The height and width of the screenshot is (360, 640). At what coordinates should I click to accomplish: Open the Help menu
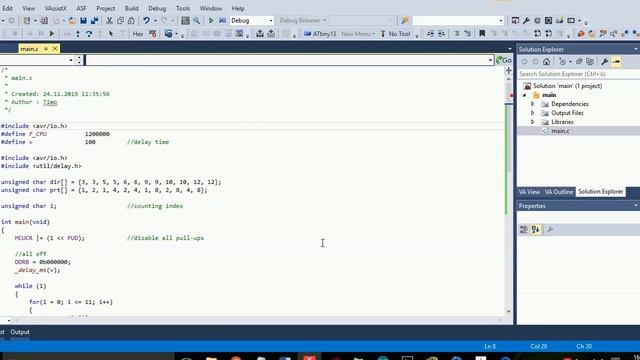pyautogui.click(x=238, y=8)
